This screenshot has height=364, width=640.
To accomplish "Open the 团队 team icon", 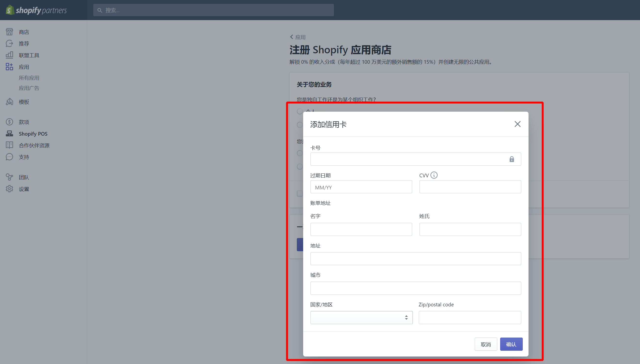I will click(x=9, y=177).
